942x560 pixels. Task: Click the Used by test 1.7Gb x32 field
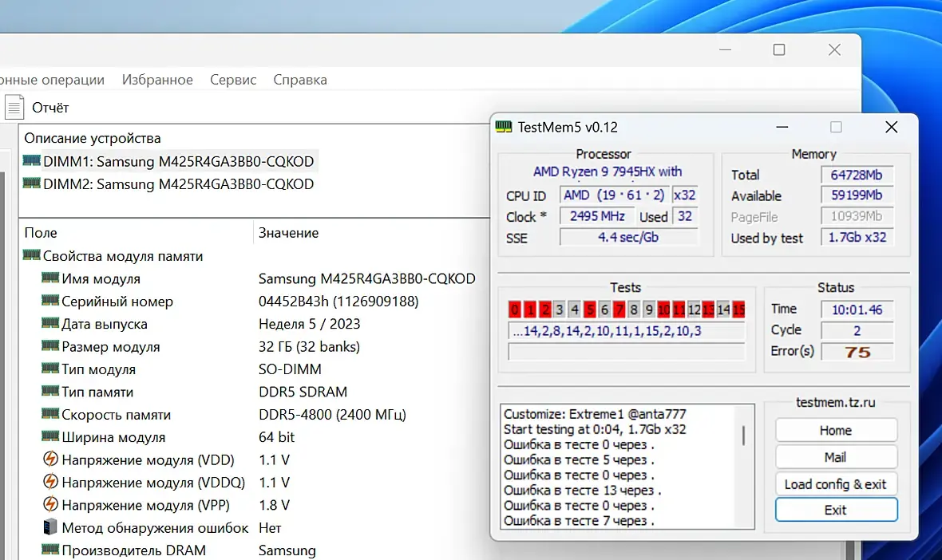tap(857, 238)
